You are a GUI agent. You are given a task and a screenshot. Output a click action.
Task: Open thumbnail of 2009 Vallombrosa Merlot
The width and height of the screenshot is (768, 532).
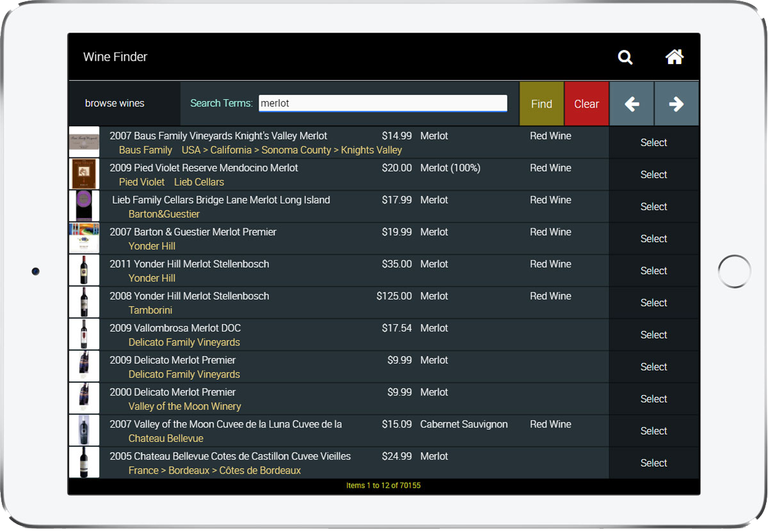[84, 334]
